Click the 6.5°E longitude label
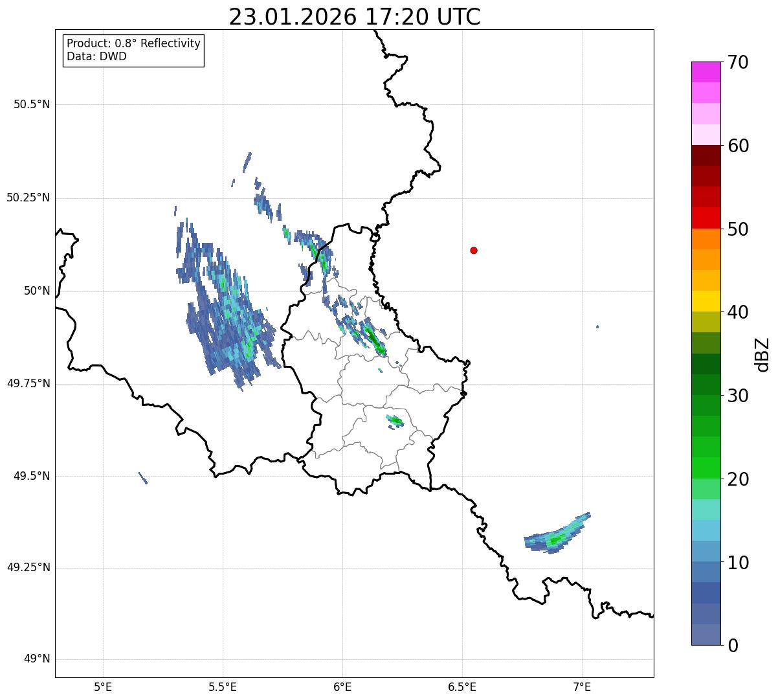Screen dimensions: 778x700 (462, 686)
